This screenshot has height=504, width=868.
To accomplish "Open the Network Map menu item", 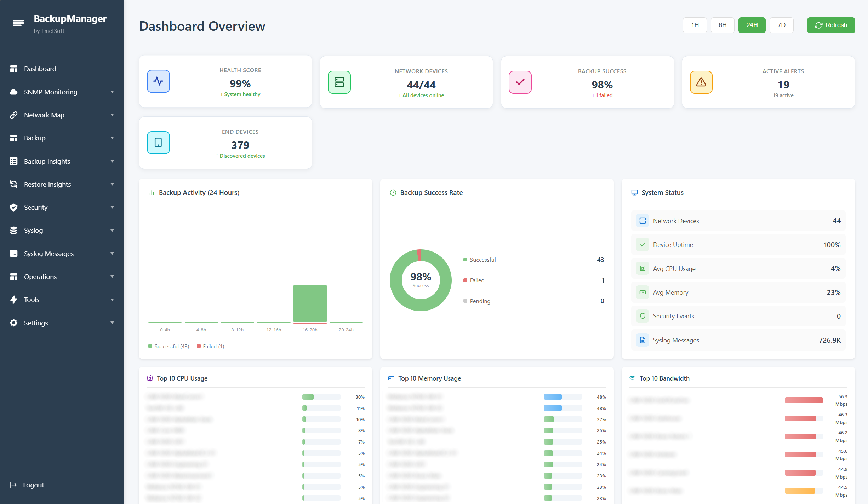I will [x=62, y=115].
